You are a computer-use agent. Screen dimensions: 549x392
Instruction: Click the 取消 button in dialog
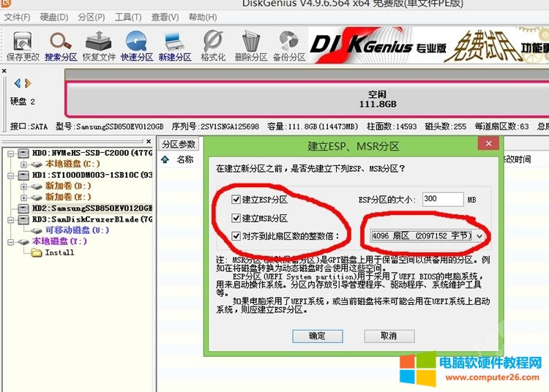click(x=389, y=336)
